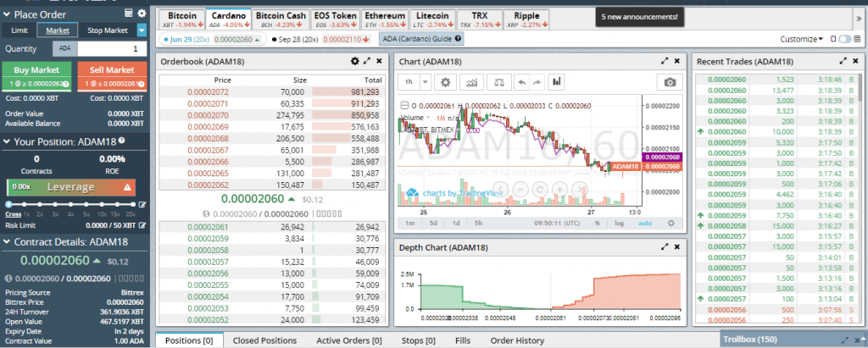The width and height of the screenshot is (868, 348).
Task: Toggle auto scale on the chart
Action: click(x=645, y=223)
